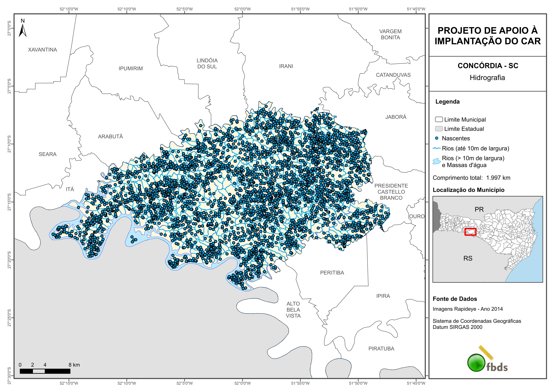554x392 pixels.
Task: Click the XAVANTINA label on the map
Action: point(42,50)
